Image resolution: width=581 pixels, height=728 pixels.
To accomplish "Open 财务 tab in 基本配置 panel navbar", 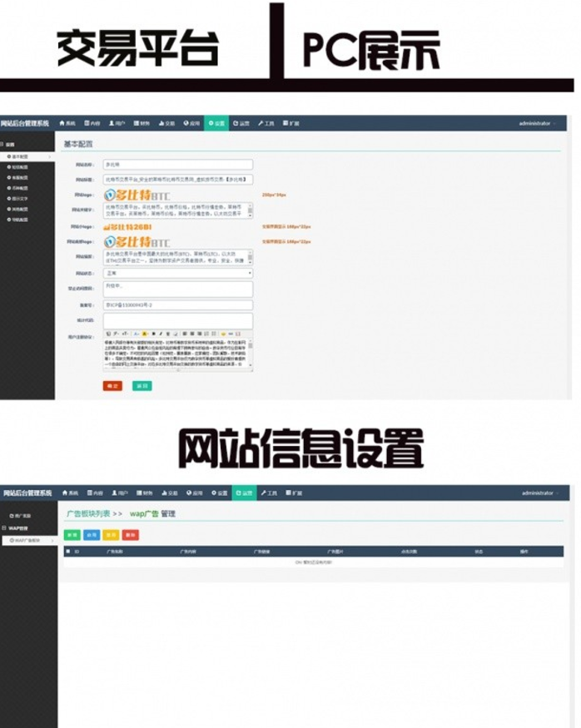I will click(x=142, y=123).
